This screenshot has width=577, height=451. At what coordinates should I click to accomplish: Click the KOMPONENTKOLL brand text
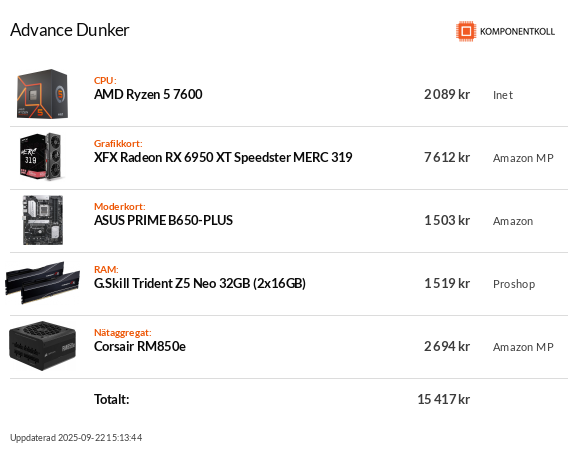tap(517, 32)
